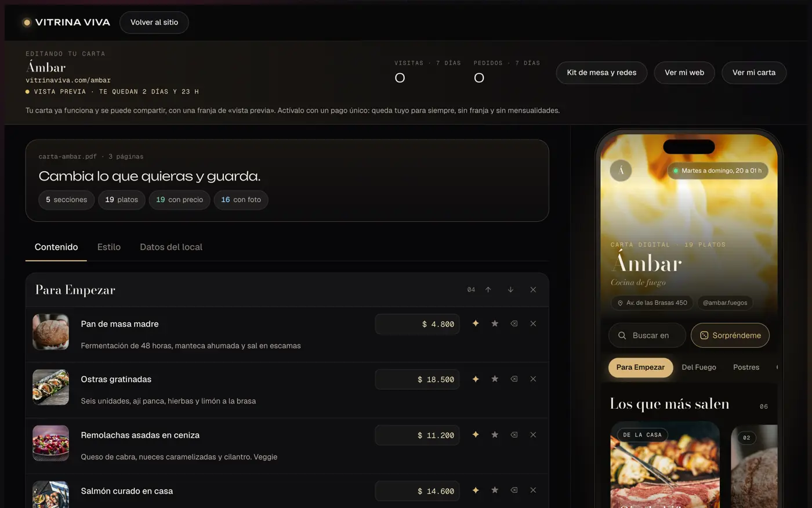Move the Para Empezar section up
This screenshot has width=812, height=508.
488,290
